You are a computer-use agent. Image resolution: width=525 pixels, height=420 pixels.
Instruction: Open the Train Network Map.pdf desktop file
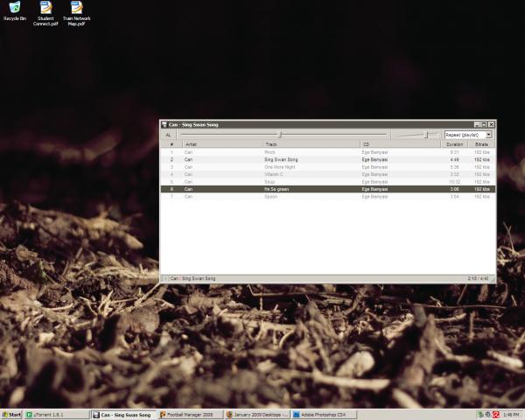coord(76,9)
